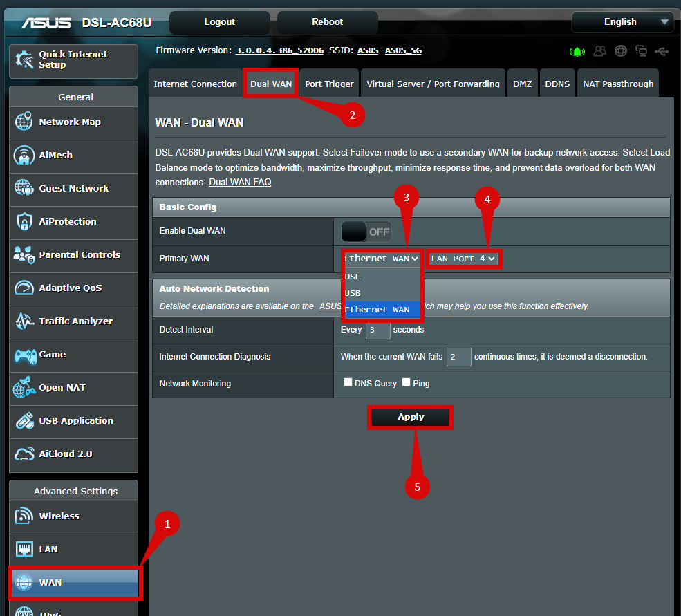The image size is (681, 616).
Task: Open the DDNS tab
Action: coord(557,84)
